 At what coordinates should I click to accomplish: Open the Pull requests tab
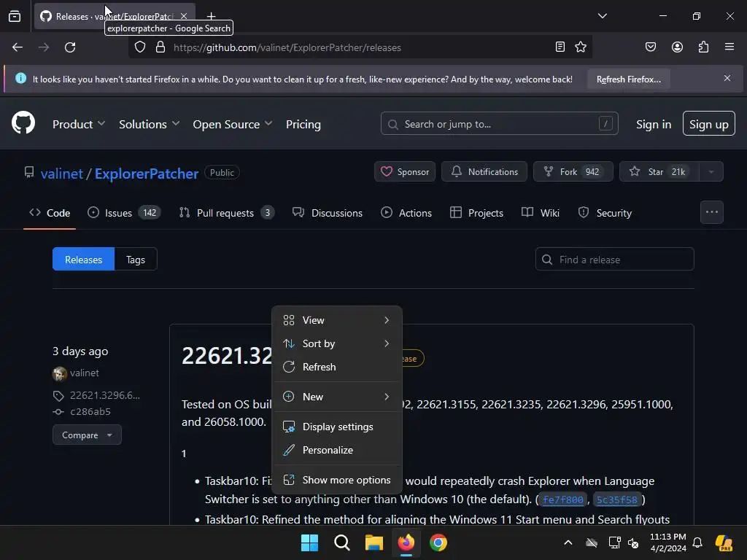227,213
